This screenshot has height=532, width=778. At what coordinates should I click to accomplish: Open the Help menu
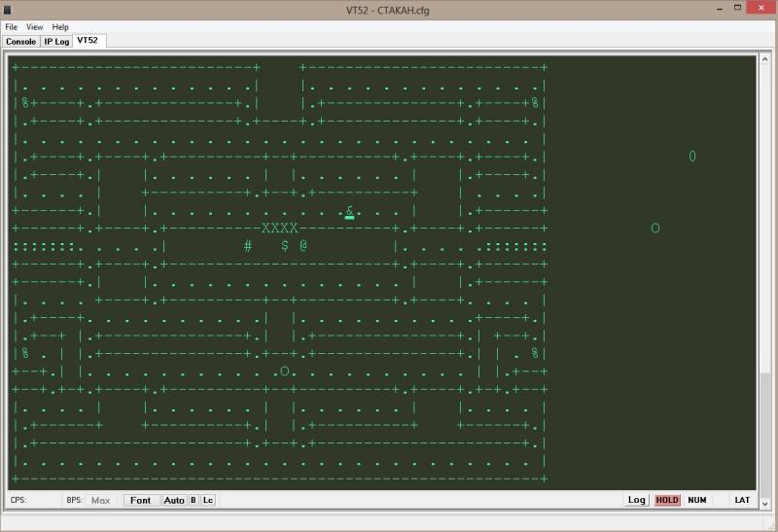pos(60,27)
